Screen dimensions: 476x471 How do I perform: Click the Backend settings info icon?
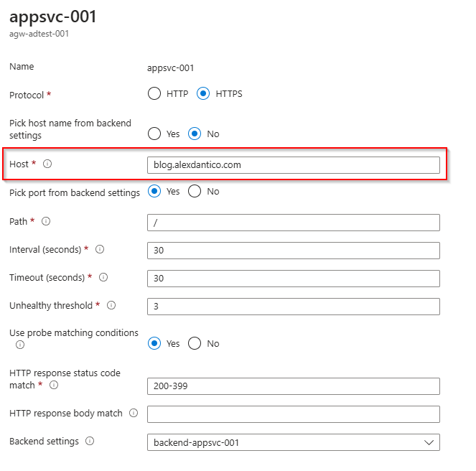tap(90, 442)
